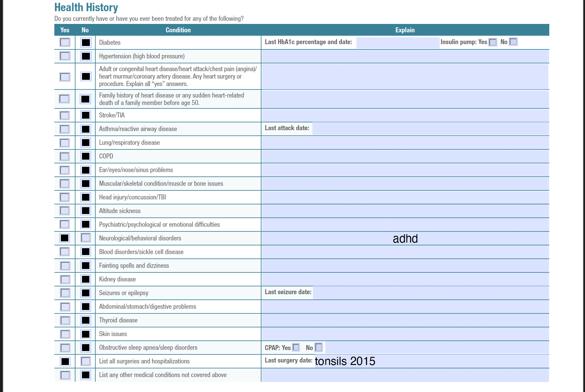This screenshot has height=392, width=585.
Task: Mark Yes for Thyroid disease
Action: coord(65,320)
